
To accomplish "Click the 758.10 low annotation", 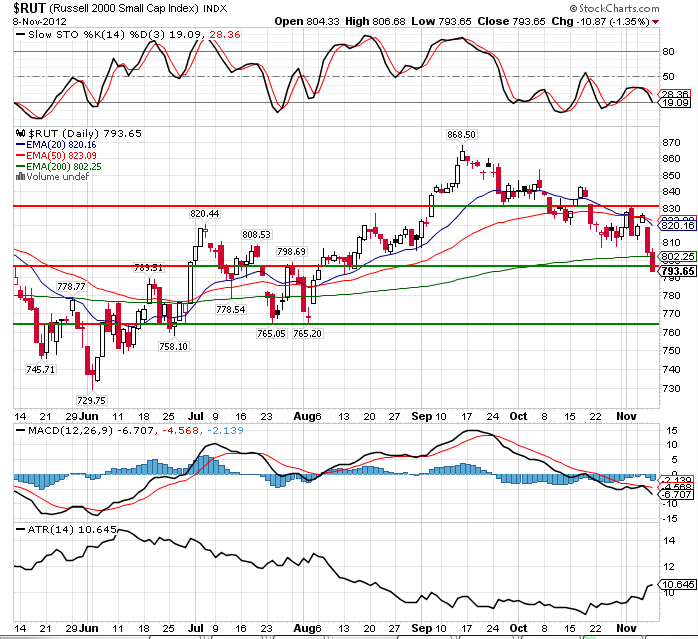I will point(173,346).
